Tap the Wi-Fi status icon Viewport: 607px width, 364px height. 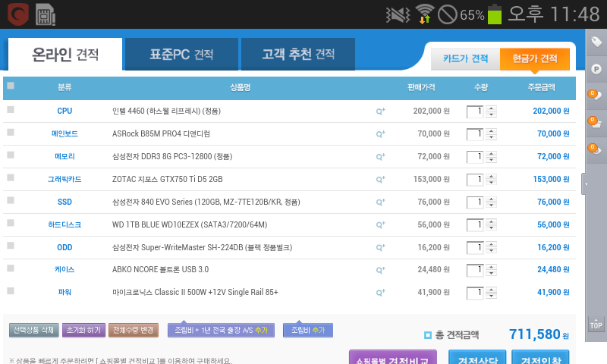coord(425,14)
